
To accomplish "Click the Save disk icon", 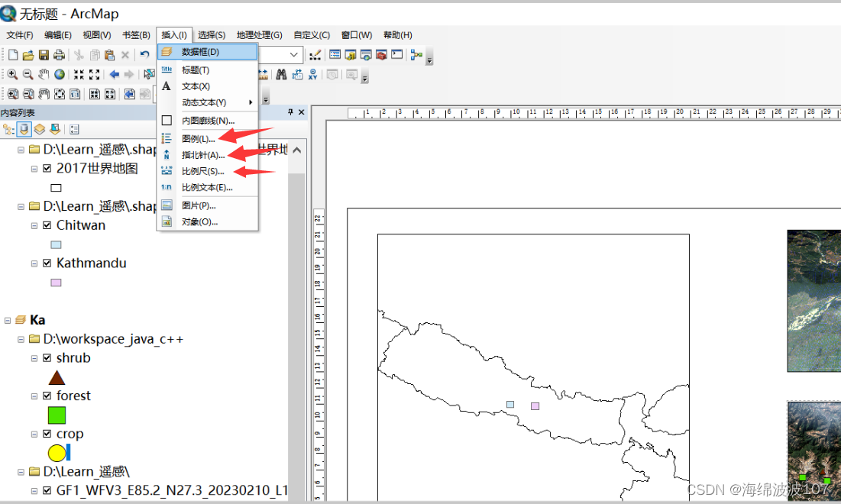I will [44, 55].
